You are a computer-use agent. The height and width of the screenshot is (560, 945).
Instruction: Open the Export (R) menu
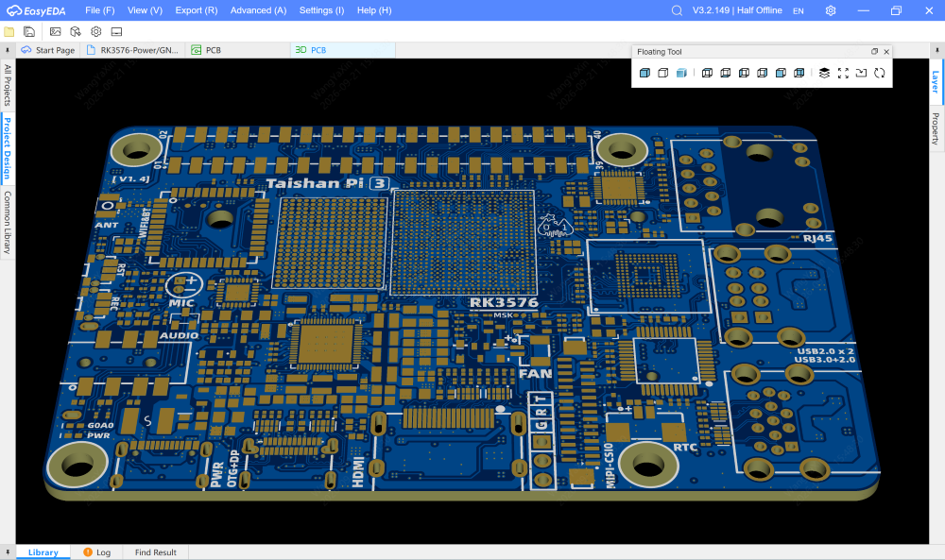(x=197, y=10)
